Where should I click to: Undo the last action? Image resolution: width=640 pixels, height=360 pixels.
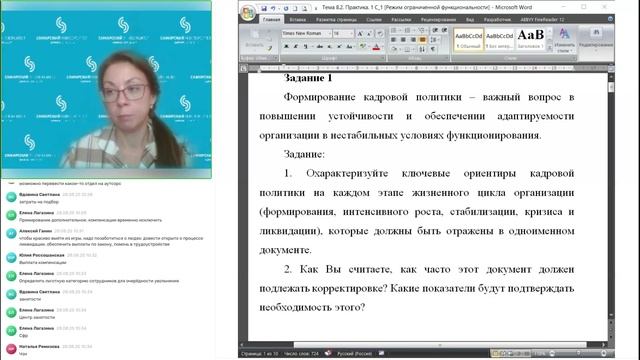[x=273, y=8]
